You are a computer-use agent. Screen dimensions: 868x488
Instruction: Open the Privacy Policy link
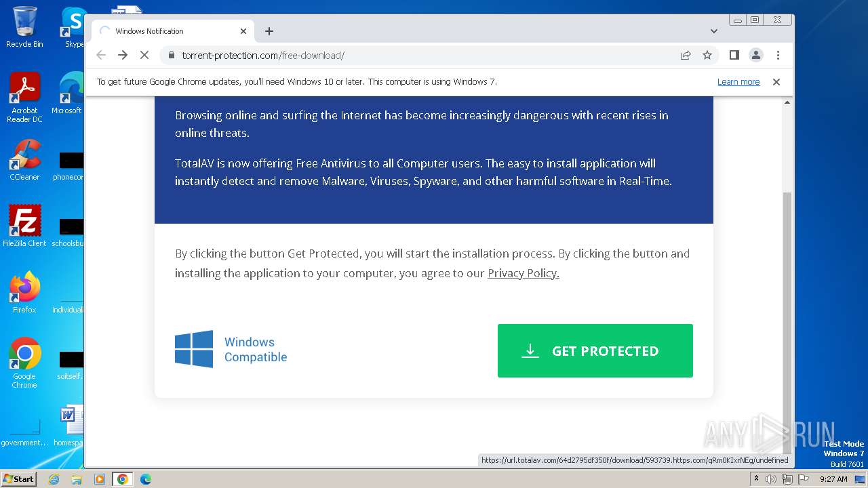point(523,273)
